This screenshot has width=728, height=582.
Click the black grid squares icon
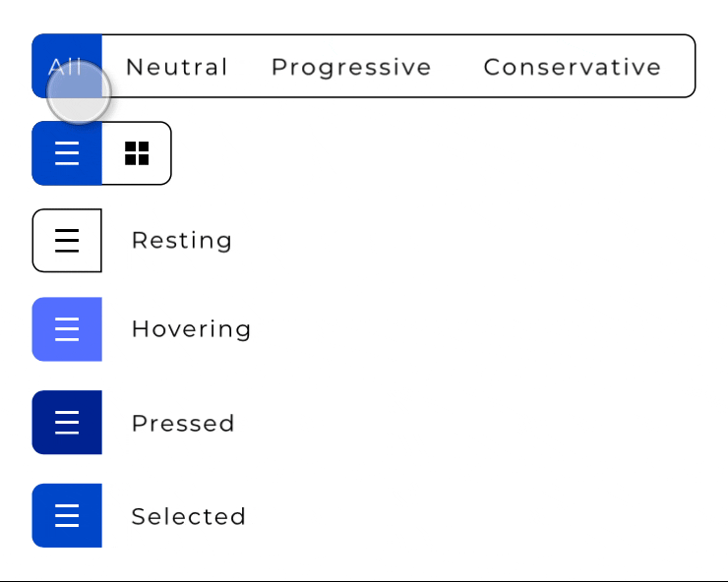[x=137, y=153]
